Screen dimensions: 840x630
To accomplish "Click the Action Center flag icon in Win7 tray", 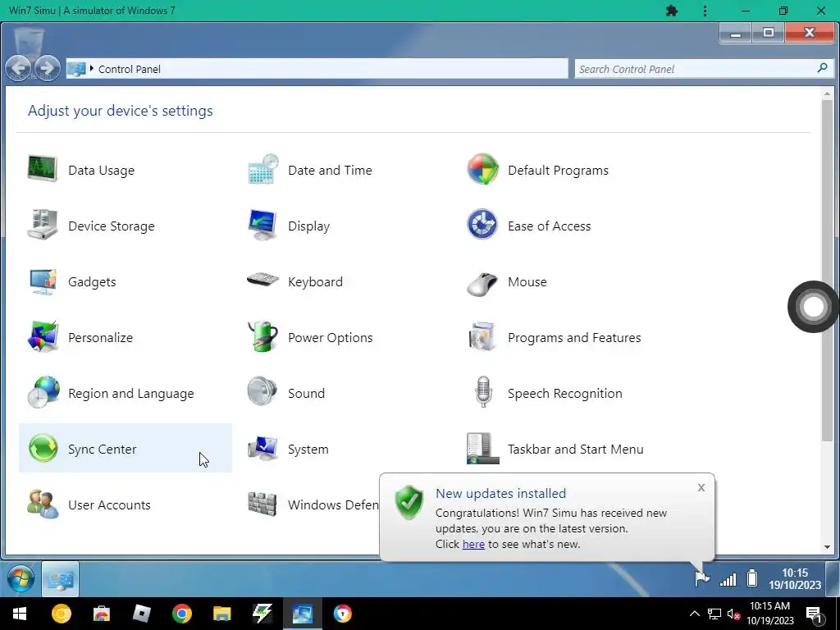I will pyautogui.click(x=702, y=578).
